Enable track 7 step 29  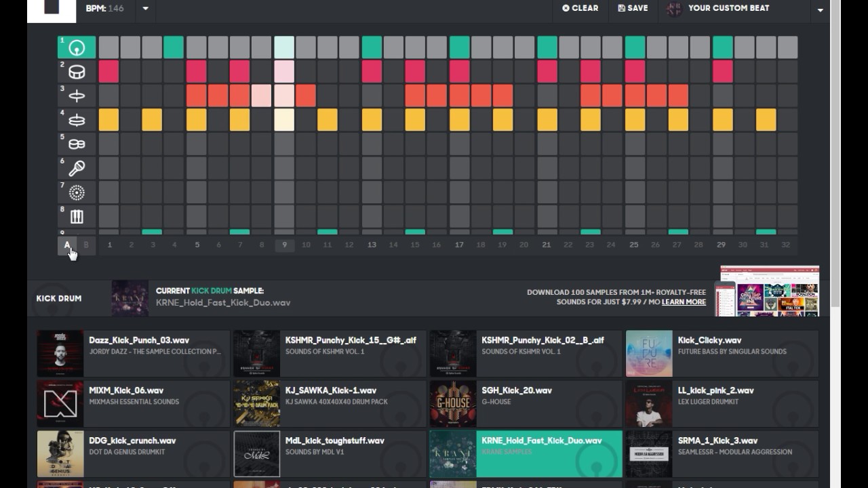(723, 192)
